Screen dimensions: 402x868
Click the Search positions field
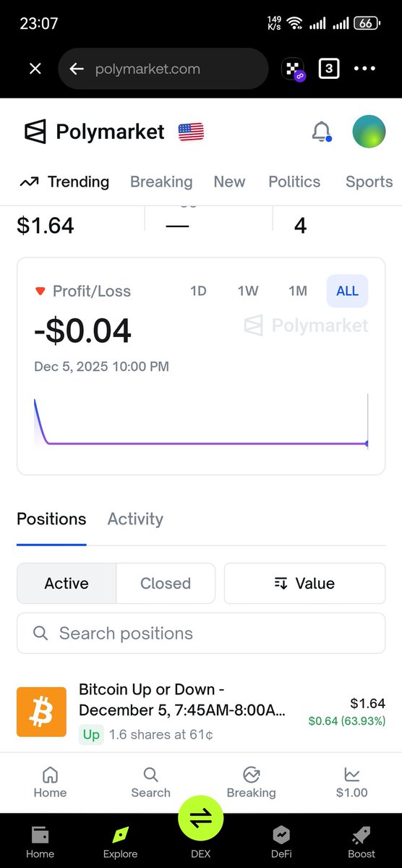[201, 634]
